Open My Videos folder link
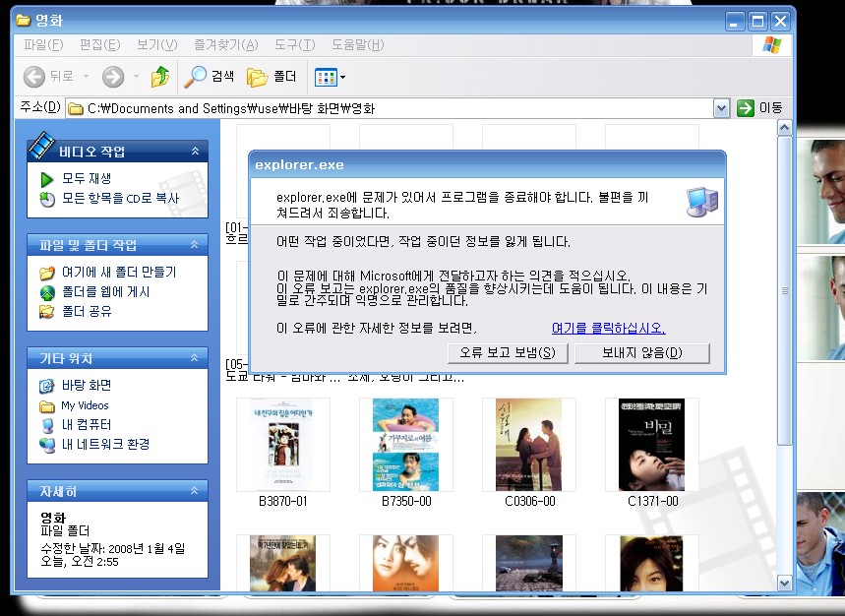The height and width of the screenshot is (616, 845). click(x=85, y=405)
